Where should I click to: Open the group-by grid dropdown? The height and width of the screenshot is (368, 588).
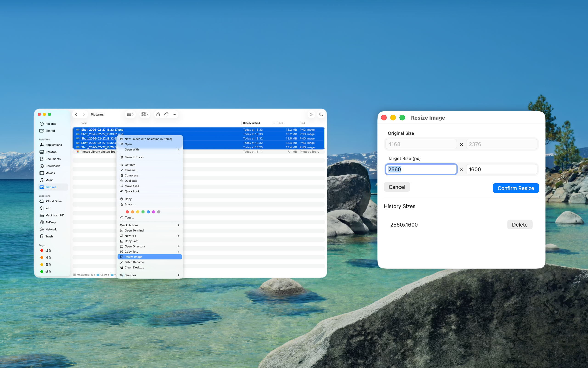(x=145, y=114)
